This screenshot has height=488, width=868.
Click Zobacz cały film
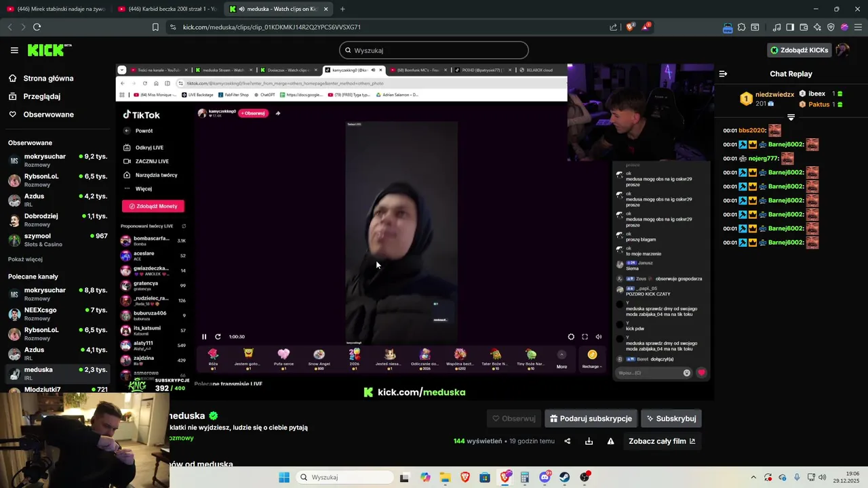[662, 441]
